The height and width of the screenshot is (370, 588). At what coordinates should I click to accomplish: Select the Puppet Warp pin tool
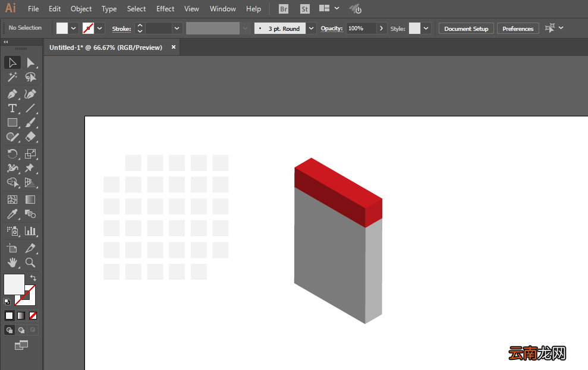coord(30,168)
